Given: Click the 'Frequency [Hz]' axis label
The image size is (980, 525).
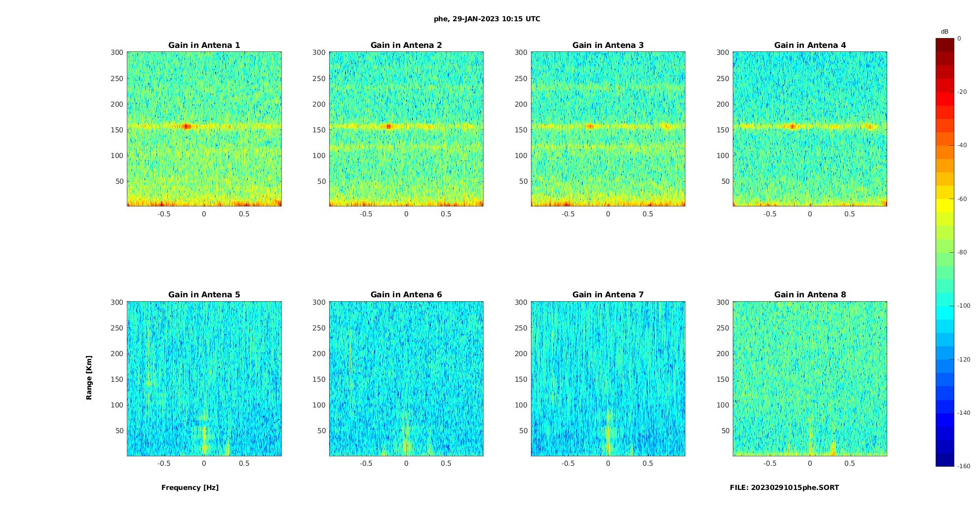Looking at the screenshot, I should [x=190, y=487].
